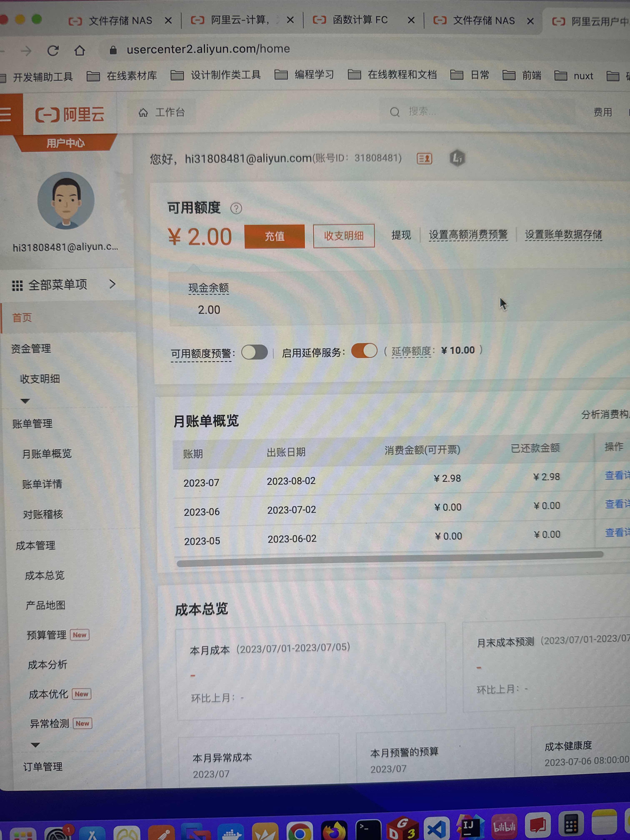The width and height of the screenshot is (630, 840).
Task: Click the identity card icon next to account ID
Action: click(x=424, y=158)
